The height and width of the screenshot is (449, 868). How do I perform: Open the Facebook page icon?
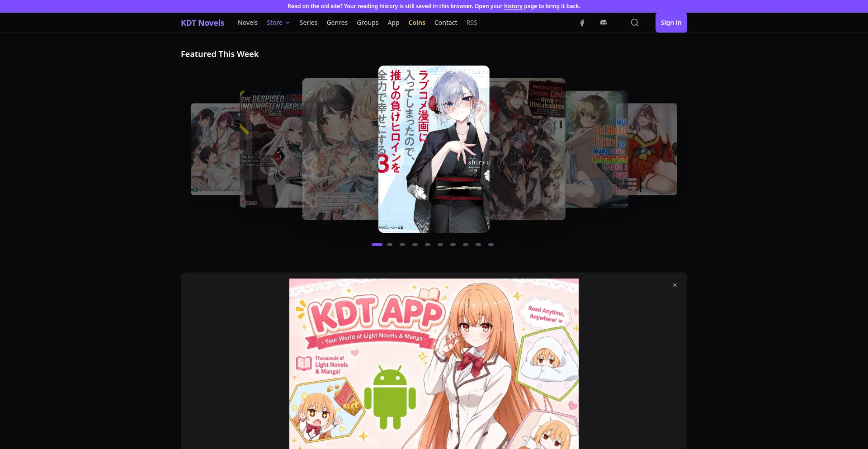pos(582,23)
